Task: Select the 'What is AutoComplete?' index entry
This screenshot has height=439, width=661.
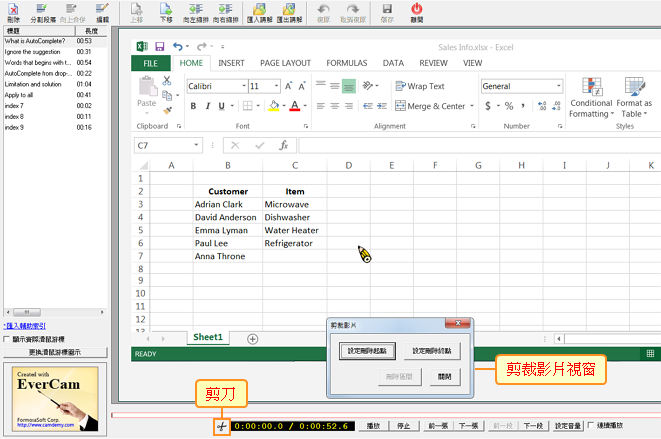Action: click(35, 41)
